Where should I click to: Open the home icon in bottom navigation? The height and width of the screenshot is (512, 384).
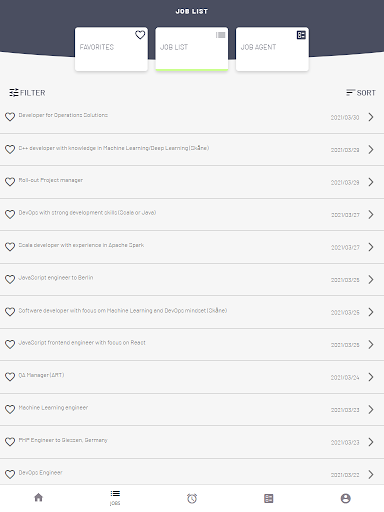(x=39, y=498)
